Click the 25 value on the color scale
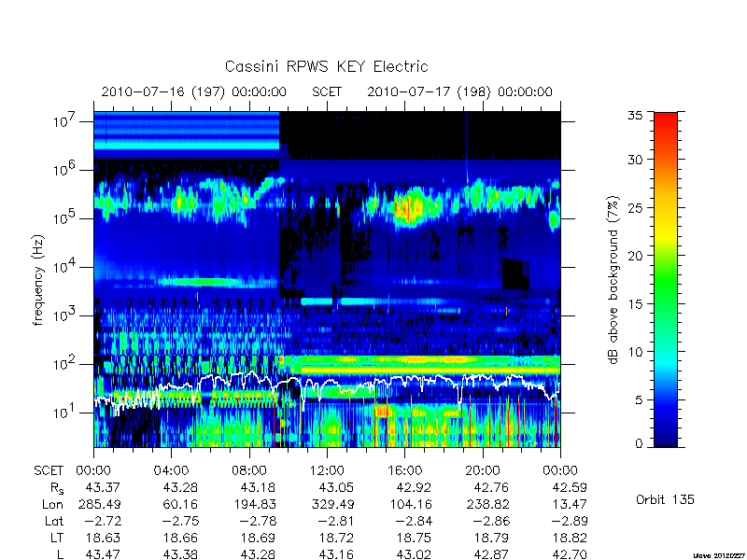The height and width of the screenshot is (560, 747). 636,207
